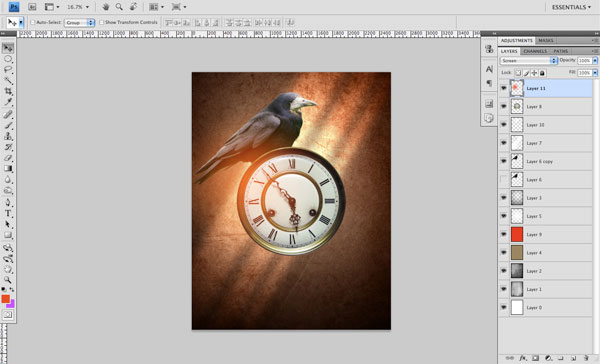The image size is (600, 364).
Task: Open the Opacity slider arrow
Action: (x=595, y=60)
